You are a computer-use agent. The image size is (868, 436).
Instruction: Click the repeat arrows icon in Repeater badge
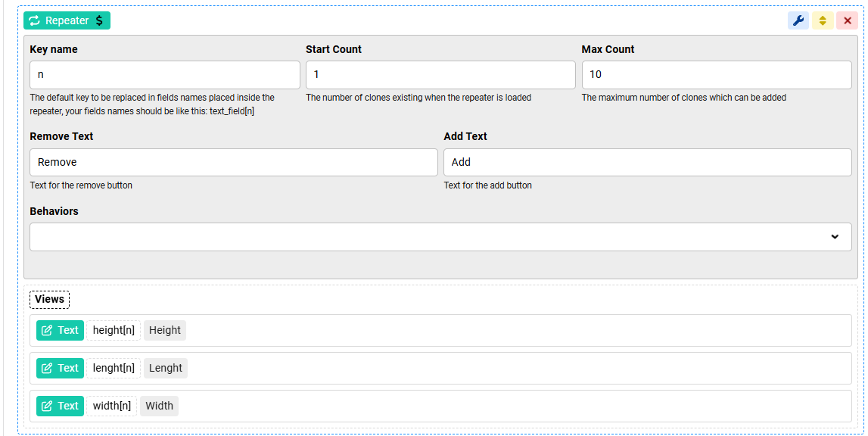[35, 20]
